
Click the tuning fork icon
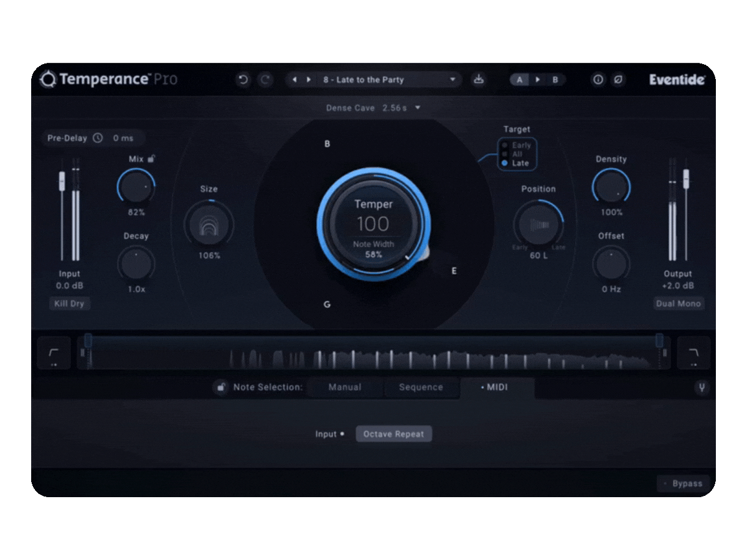click(x=702, y=388)
